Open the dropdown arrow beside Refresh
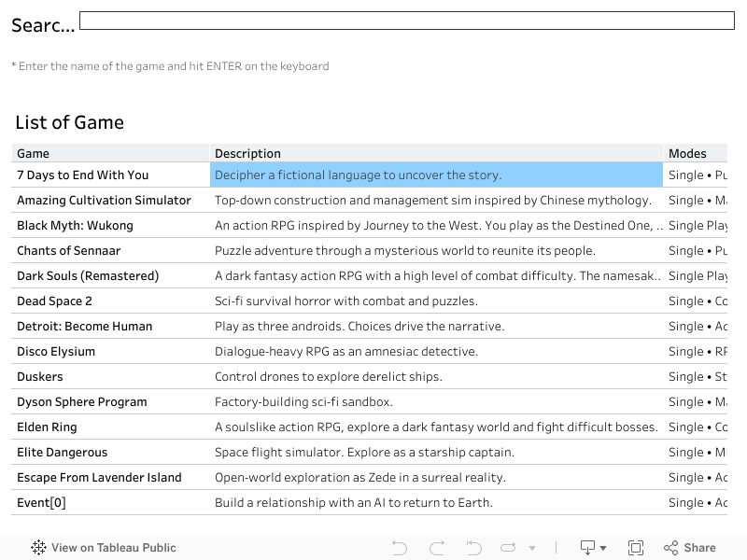747x560 pixels. (532, 548)
